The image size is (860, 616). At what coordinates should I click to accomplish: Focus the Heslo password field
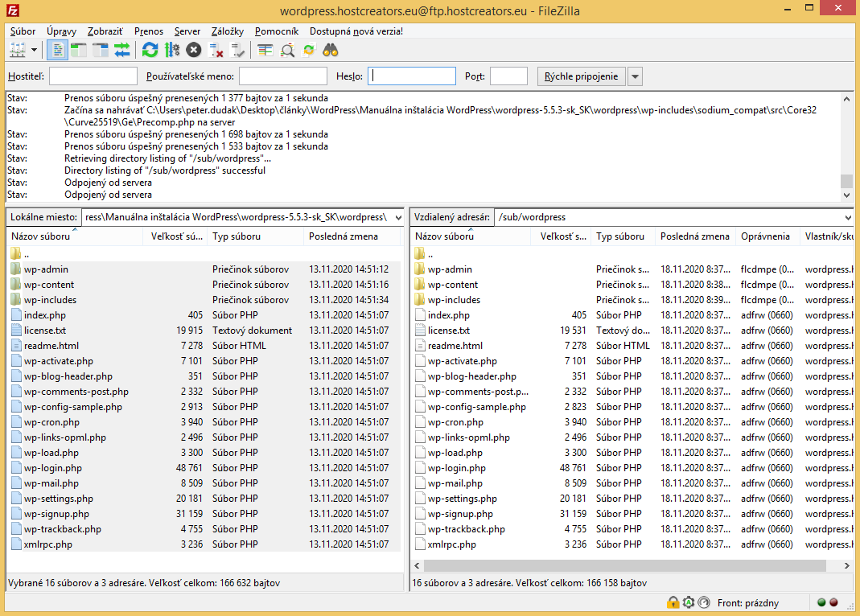[x=411, y=76]
